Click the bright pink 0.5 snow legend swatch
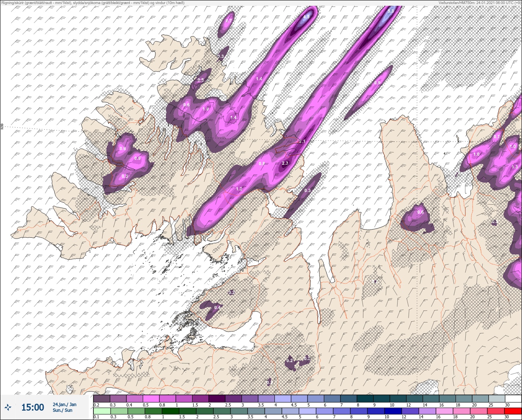This screenshot has height=420, width=522. tap(151, 398)
